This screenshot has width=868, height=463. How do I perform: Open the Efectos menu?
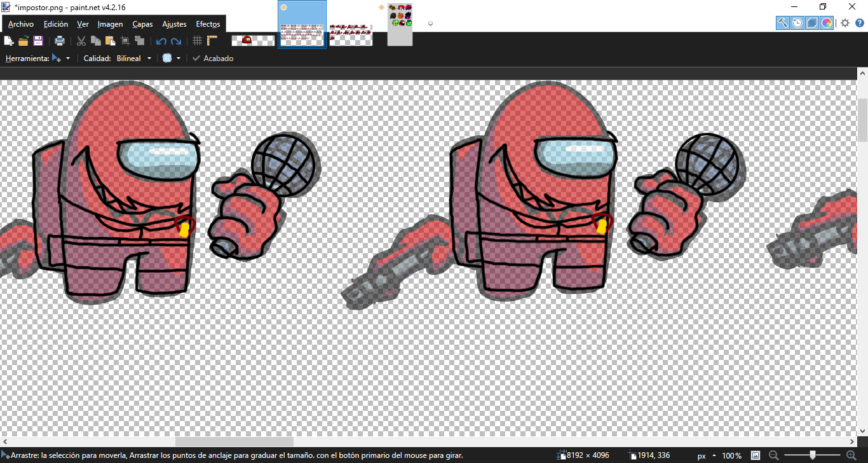(208, 24)
